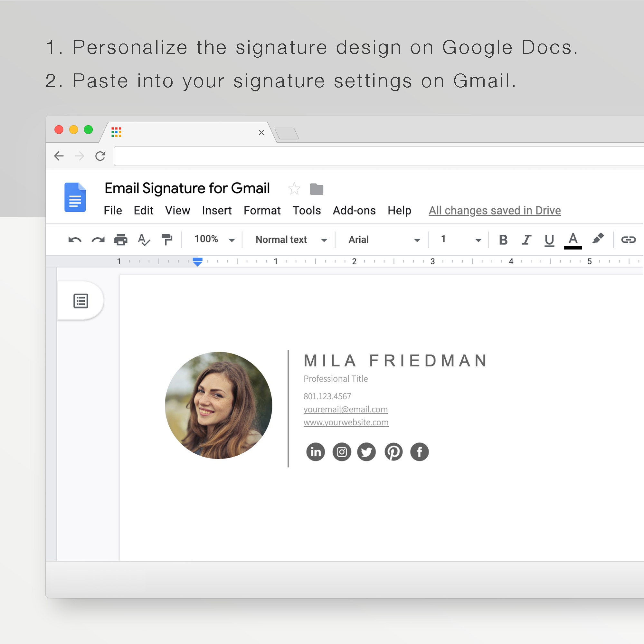Click the phone number 801.123.4567
Screen dimensions: 644x644
pos(327,396)
